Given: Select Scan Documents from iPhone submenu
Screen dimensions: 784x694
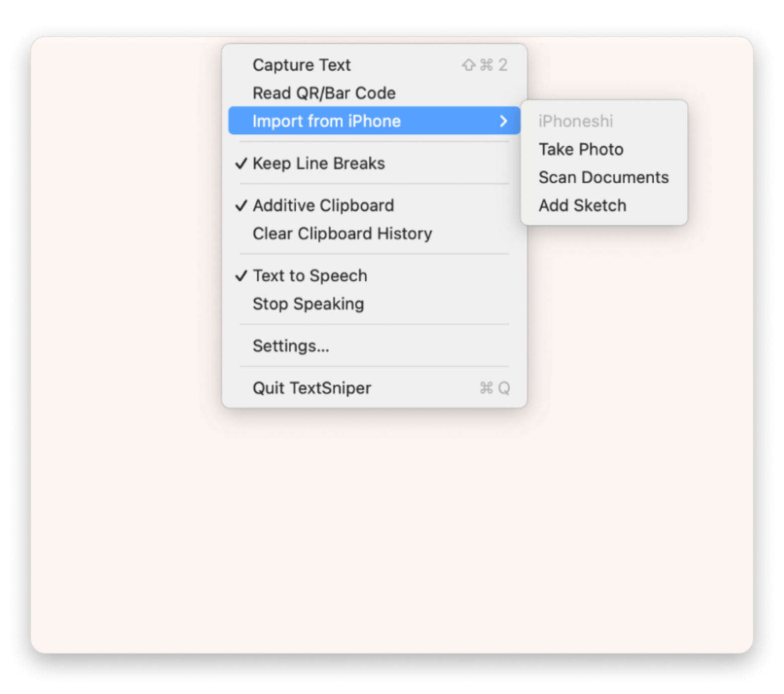Looking at the screenshot, I should [x=604, y=178].
